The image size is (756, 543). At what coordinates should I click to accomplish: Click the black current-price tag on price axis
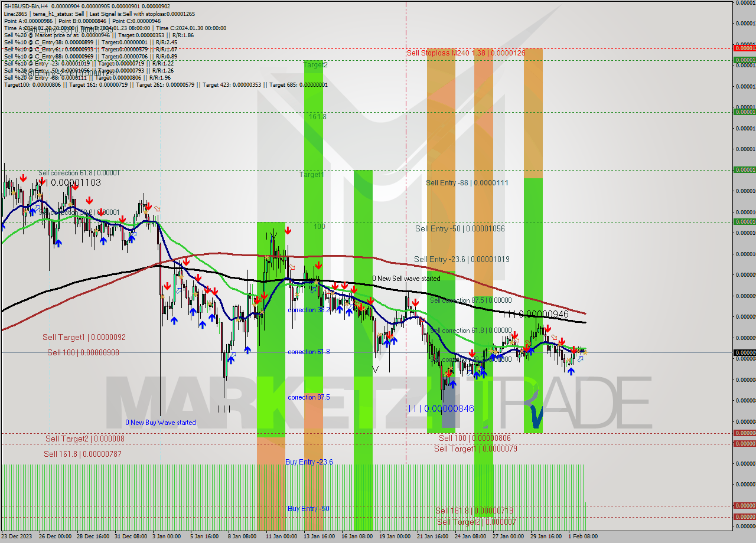coord(744,352)
